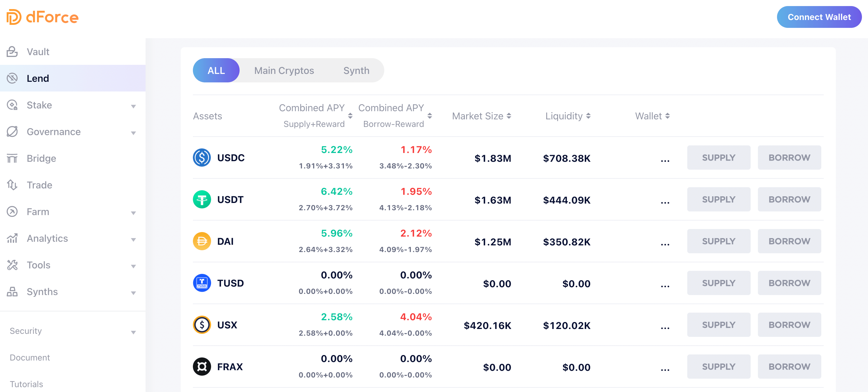
Task: Expand the Security menu arrow
Action: coord(133,332)
